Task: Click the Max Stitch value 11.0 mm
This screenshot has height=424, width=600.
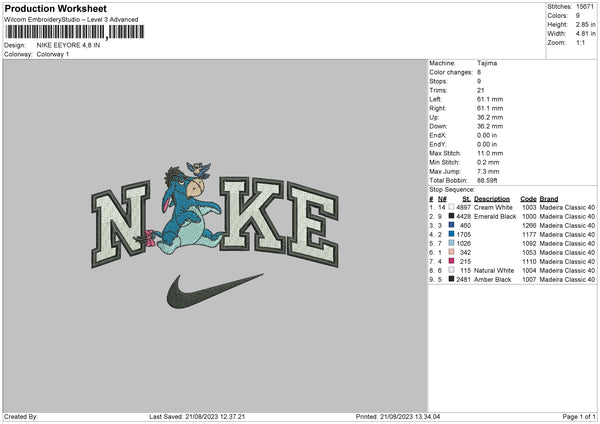Action: [x=490, y=153]
